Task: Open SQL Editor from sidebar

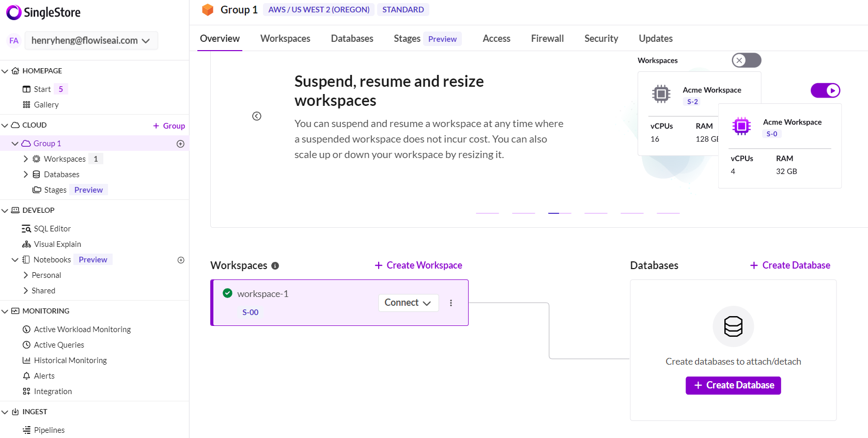Action: [52, 229]
